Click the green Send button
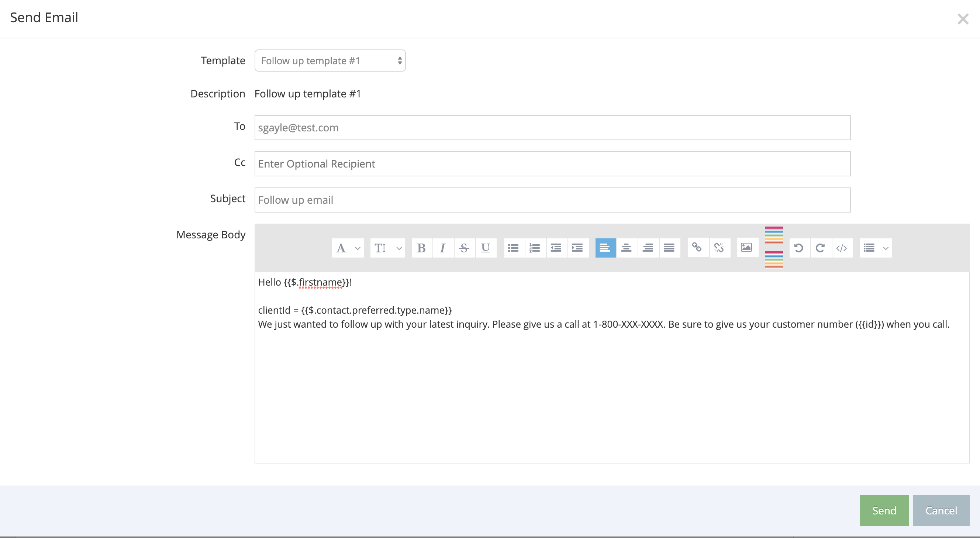Screen dimensions: 980x538 (x=884, y=510)
